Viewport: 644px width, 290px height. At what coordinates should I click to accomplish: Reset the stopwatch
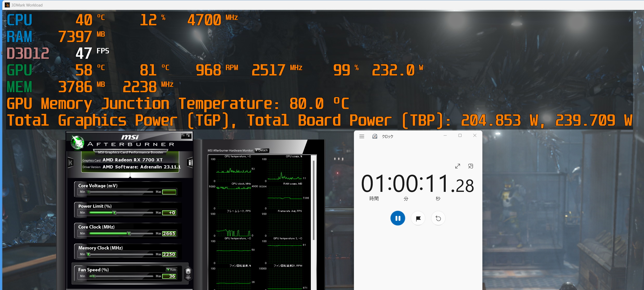438,218
